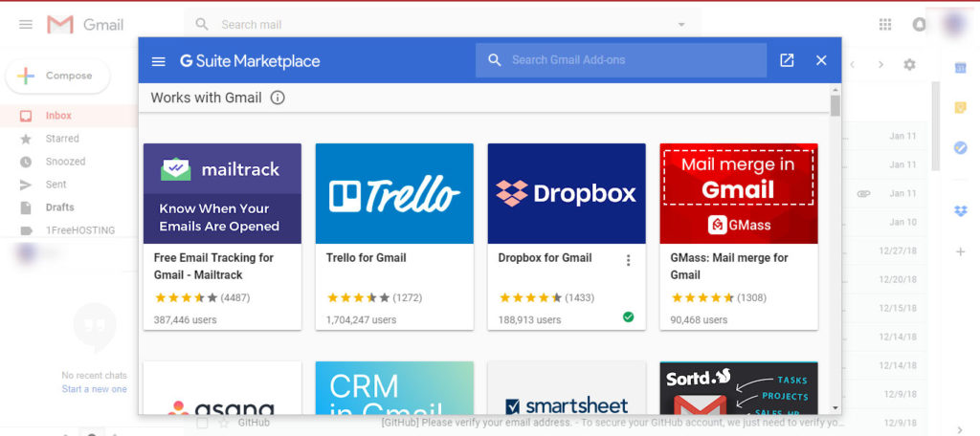
Task: Click GMass rating count (1308)
Action: coord(751,298)
